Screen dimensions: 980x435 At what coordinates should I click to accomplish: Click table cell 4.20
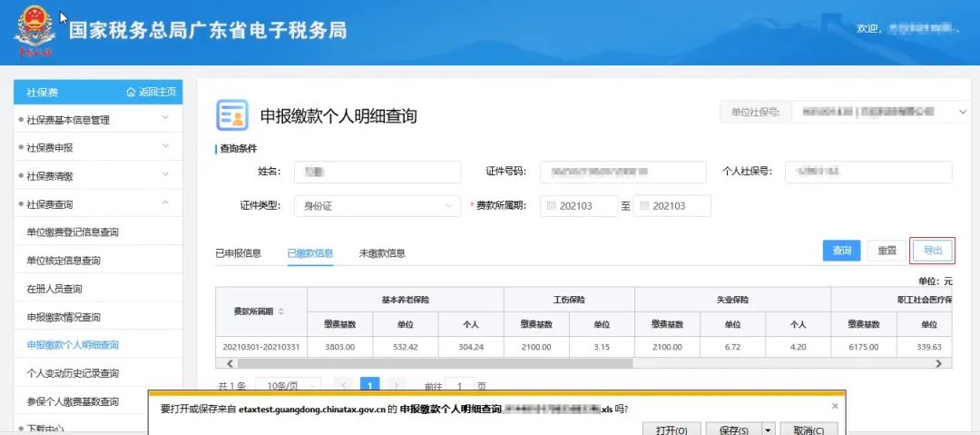pyautogui.click(x=799, y=347)
